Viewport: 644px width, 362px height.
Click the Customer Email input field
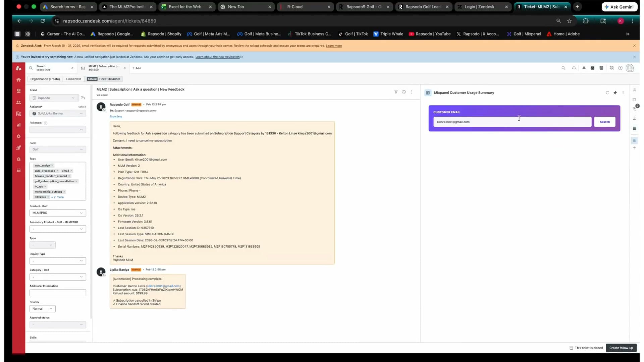512,122
